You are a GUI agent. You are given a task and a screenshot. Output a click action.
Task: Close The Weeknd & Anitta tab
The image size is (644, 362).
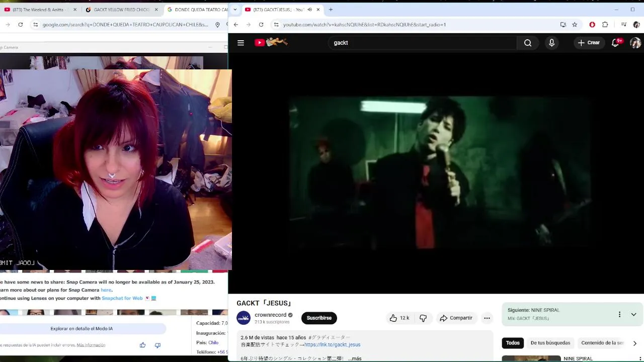coord(75,10)
